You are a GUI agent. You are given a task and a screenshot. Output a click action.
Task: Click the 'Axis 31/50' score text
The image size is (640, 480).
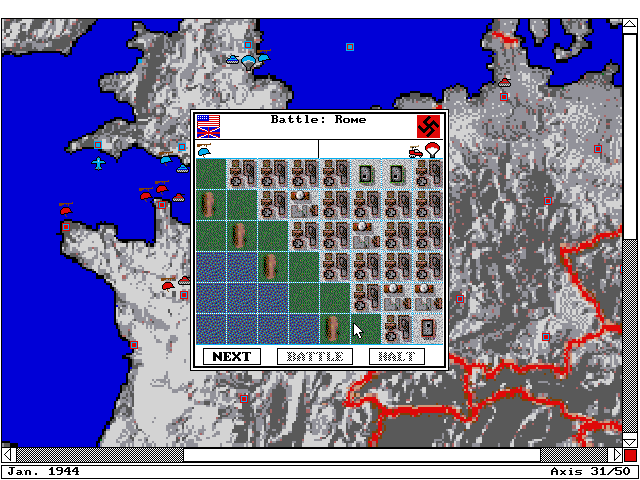click(x=591, y=471)
